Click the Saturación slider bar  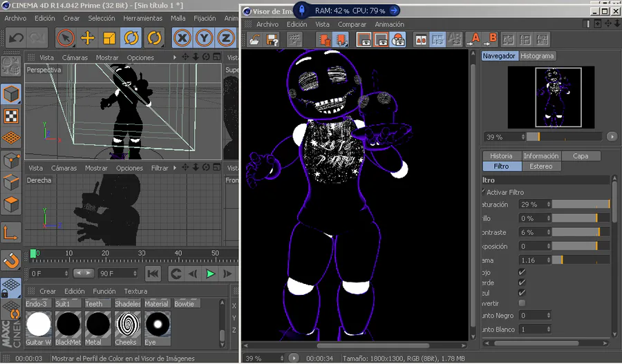pos(581,204)
